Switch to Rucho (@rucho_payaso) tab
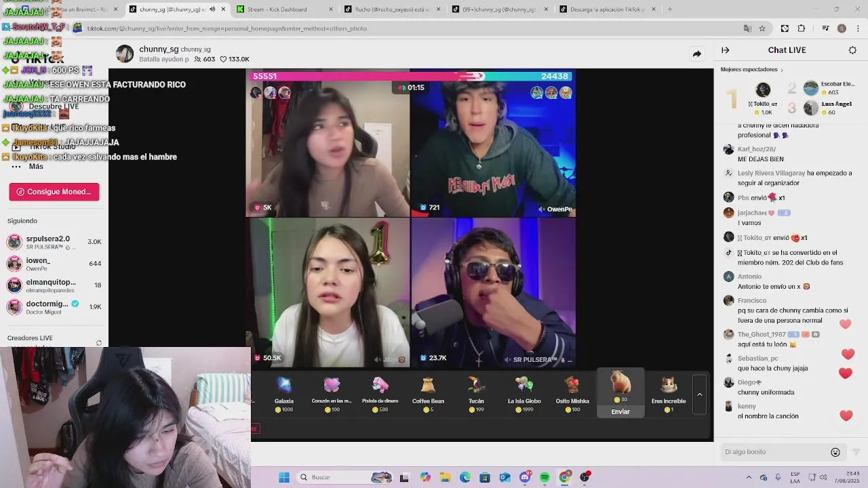The width and height of the screenshot is (868, 488). 392,9
